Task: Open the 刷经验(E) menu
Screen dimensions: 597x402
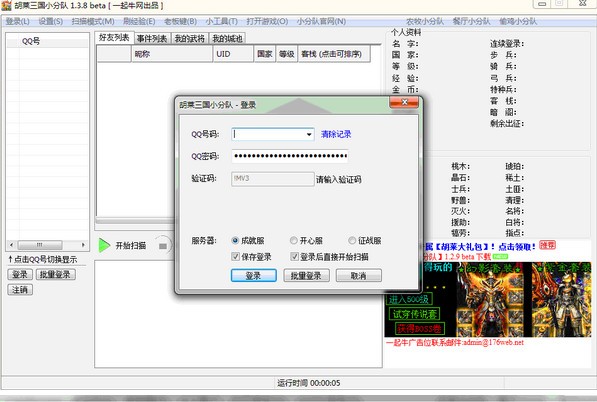Action: pyautogui.click(x=139, y=21)
